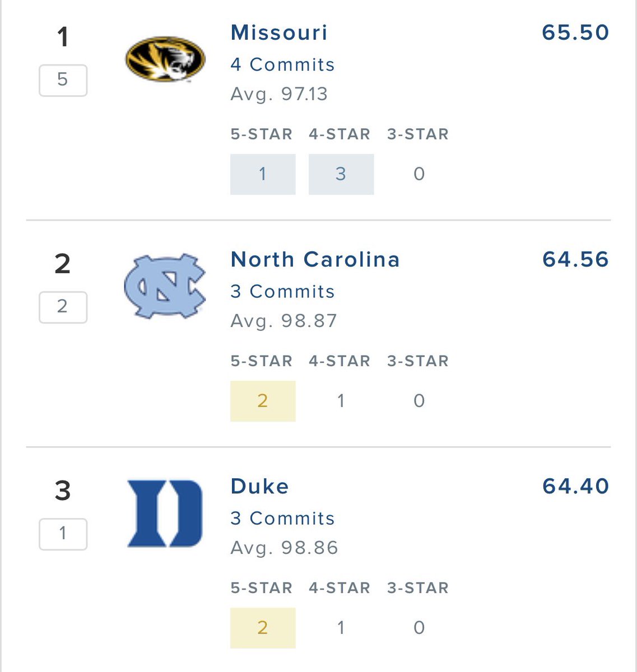Click Duke's previous rank box showing 1
This screenshot has width=637, height=672.
(63, 534)
